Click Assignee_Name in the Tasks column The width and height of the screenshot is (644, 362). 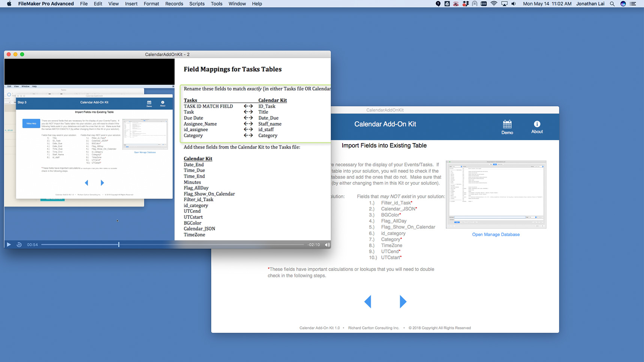click(x=200, y=124)
